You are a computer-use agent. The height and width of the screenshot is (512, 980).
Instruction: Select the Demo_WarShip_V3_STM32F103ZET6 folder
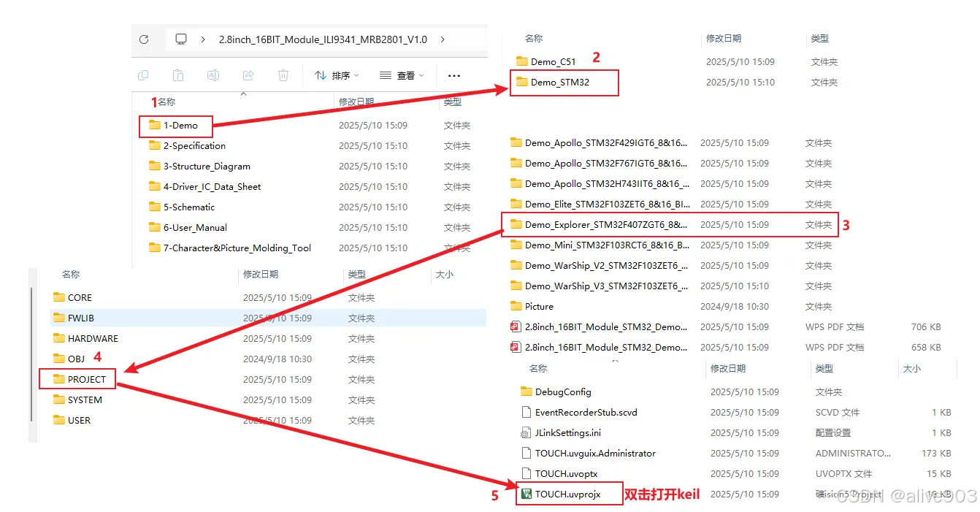[x=599, y=286]
